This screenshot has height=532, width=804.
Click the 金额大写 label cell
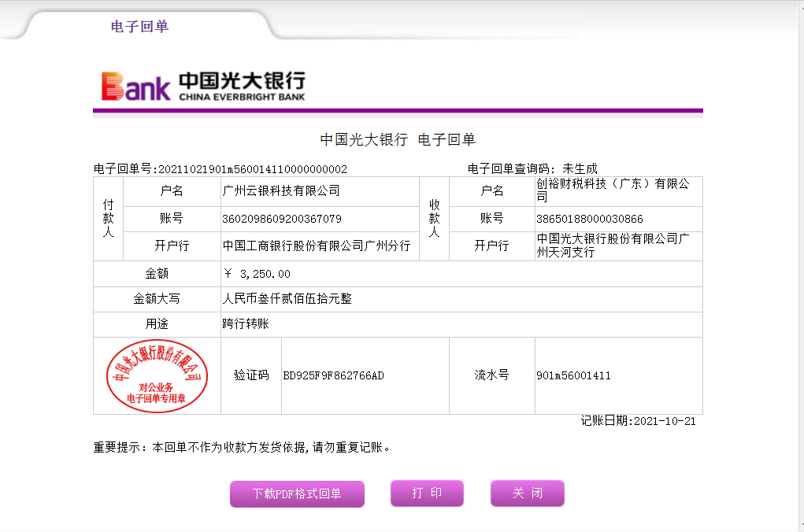tap(157, 299)
